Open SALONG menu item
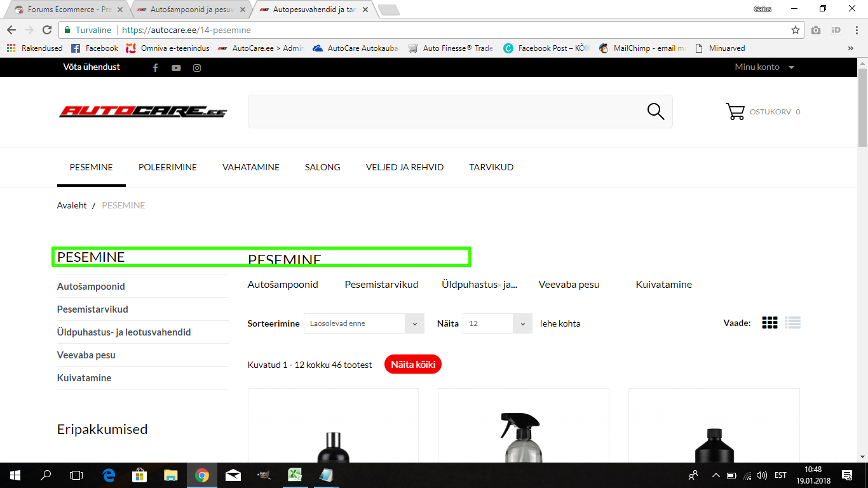The height and width of the screenshot is (488, 868). [323, 167]
